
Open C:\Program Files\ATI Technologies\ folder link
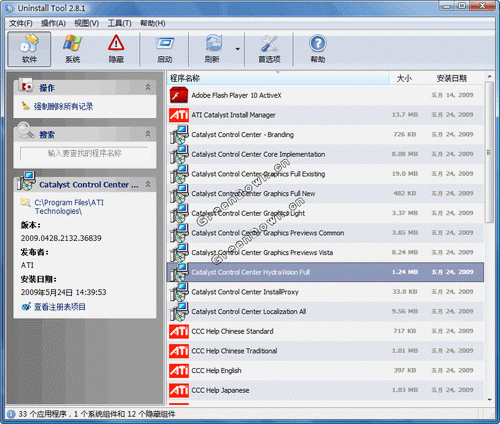pos(69,207)
